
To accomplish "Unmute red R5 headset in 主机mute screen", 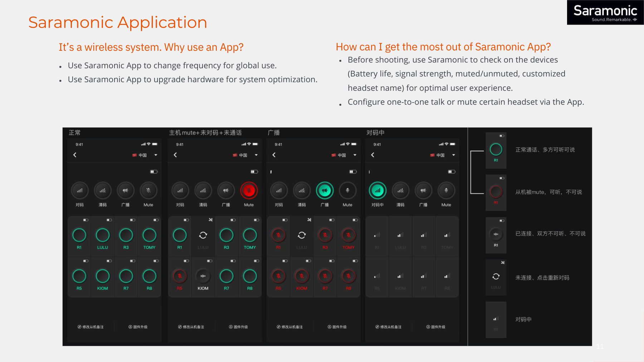I will (180, 276).
